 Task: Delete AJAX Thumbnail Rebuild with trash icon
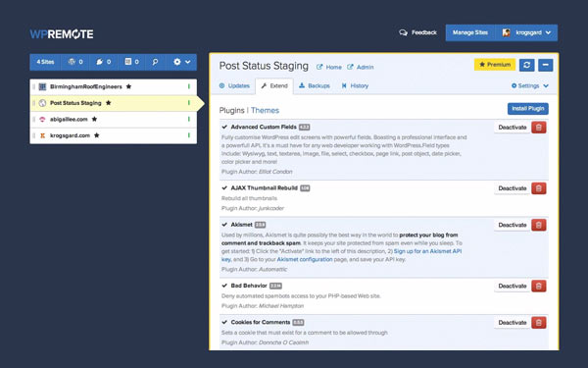[539, 188]
